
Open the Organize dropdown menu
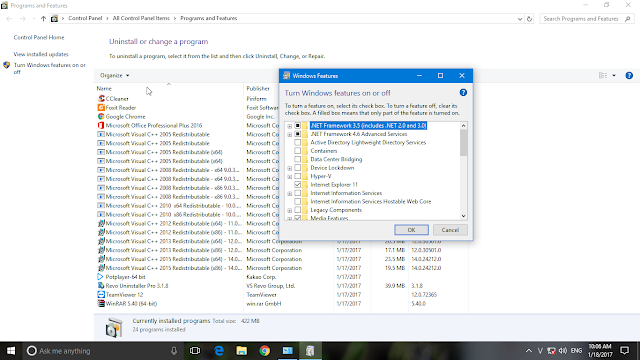(115, 76)
